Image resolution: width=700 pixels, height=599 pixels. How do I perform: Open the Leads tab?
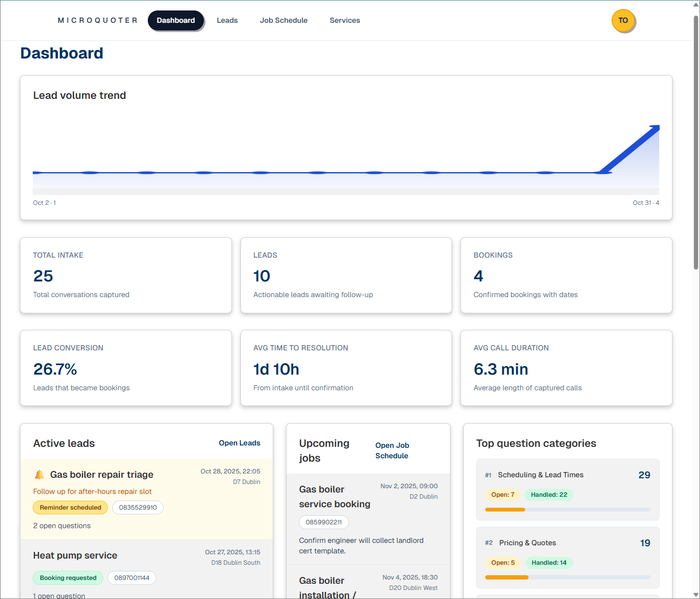[x=227, y=20]
